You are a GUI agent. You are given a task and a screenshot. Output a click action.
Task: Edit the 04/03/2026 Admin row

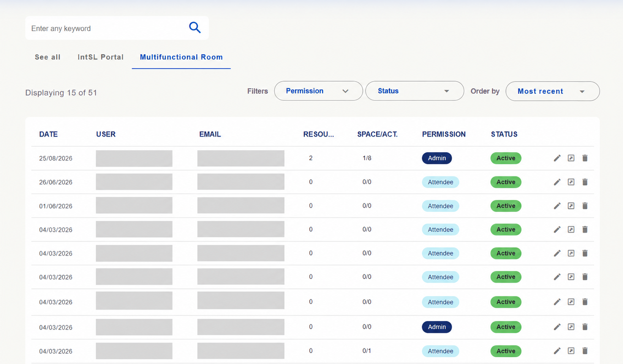coord(557,327)
